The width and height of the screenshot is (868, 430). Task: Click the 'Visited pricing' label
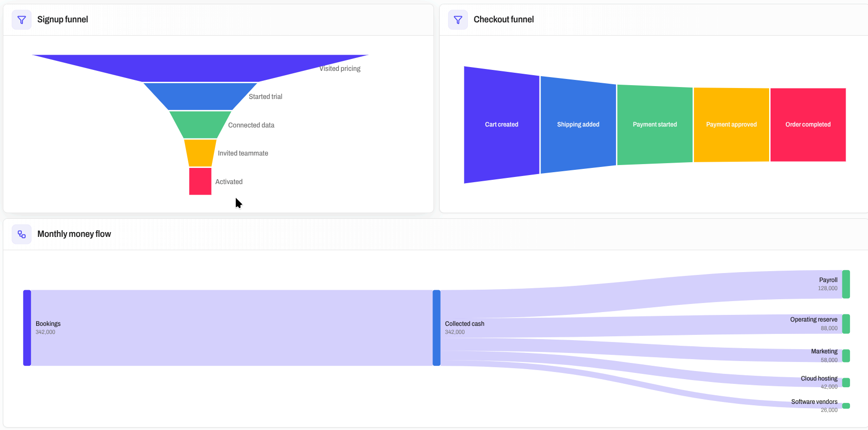(x=340, y=68)
